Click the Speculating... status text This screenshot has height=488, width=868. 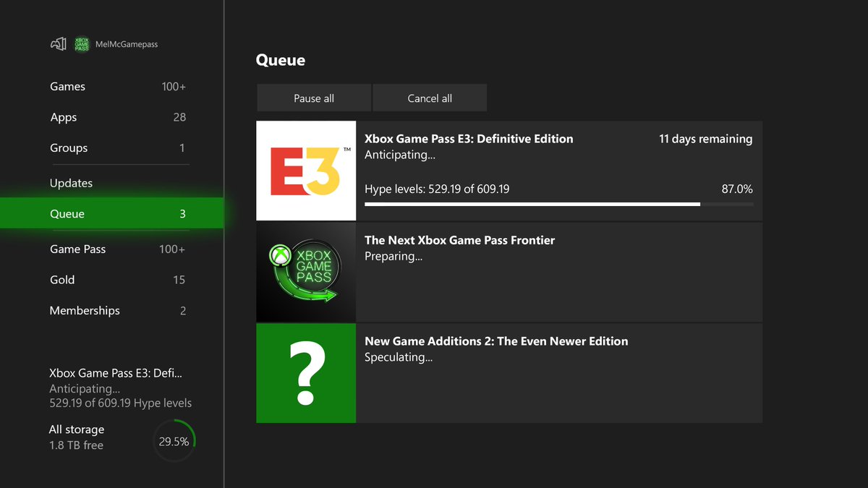pos(399,357)
